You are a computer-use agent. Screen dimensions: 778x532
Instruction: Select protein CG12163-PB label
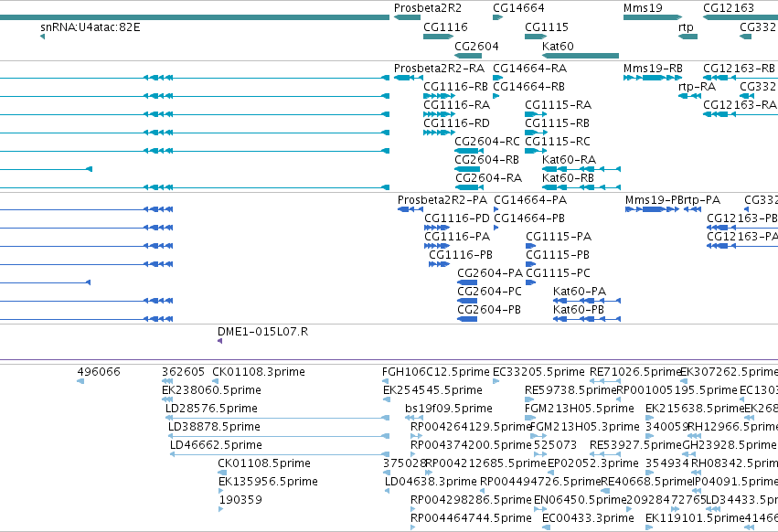[741, 218]
